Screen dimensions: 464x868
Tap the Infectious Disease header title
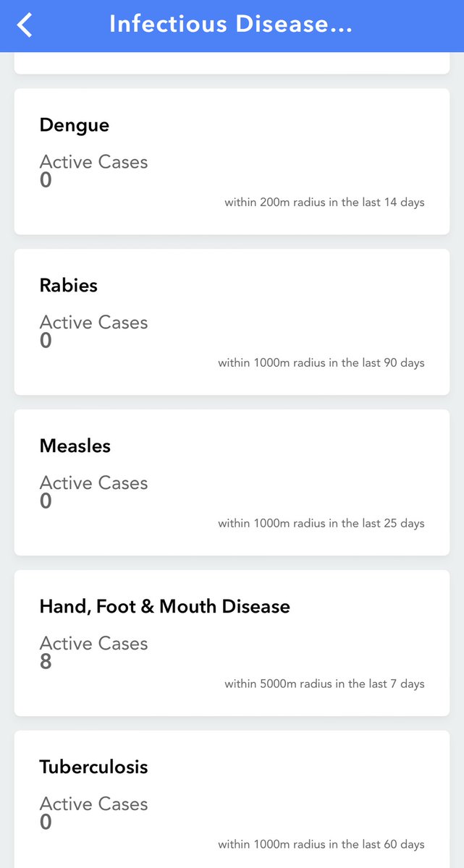[x=231, y=25]
